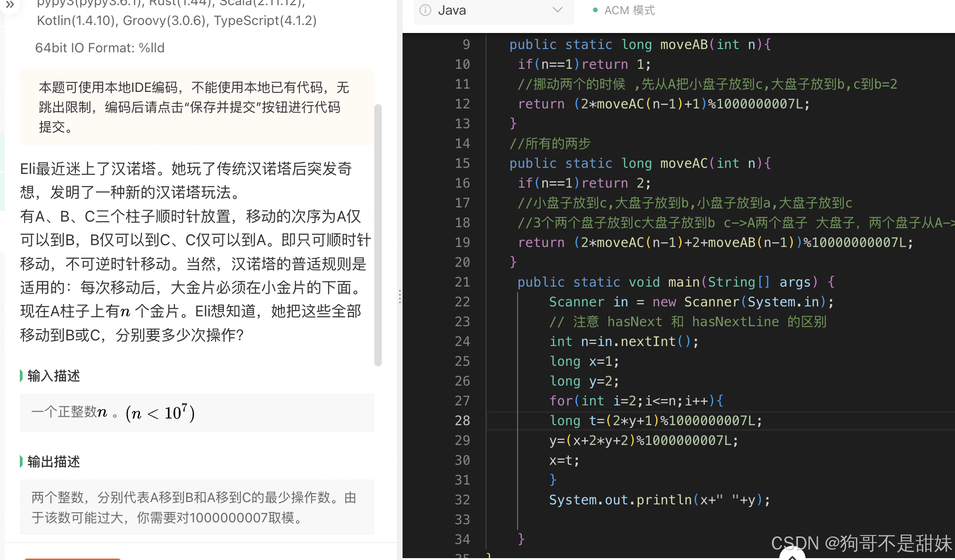Click the output description box about 1000000007取模
Viewport: 955px width, 560px height.
click(x=197, y=507)
